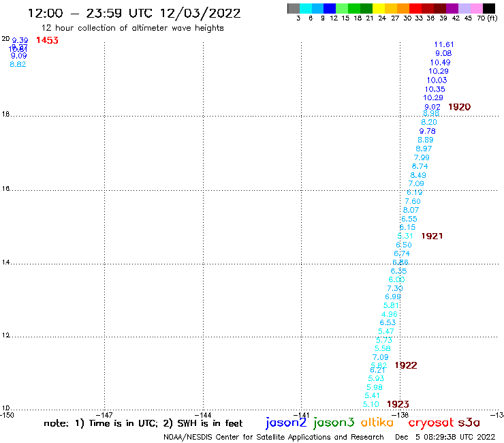
Task: Click the 9.39 value near the 1453 track
Action: point(20,40)
